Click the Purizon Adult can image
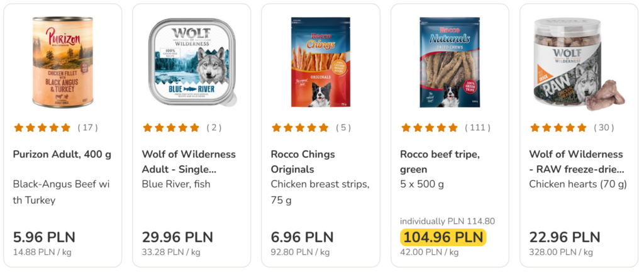644x280 pixels. tap(62, 62)
